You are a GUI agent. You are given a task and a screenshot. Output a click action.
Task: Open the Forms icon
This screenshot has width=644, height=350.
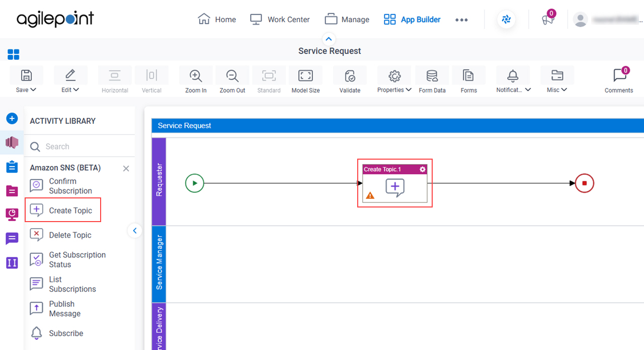[468, 76]
